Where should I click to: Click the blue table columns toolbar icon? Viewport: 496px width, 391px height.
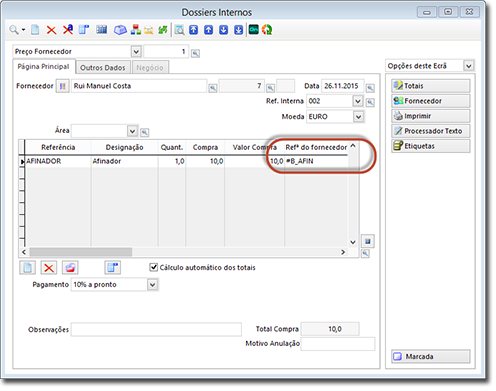(x=84, y=30)
